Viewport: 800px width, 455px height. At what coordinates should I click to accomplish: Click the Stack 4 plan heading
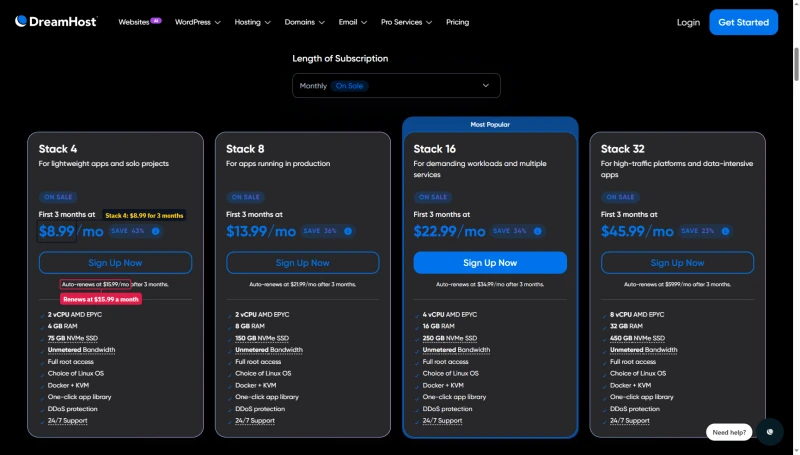click(x=58, y=149)
